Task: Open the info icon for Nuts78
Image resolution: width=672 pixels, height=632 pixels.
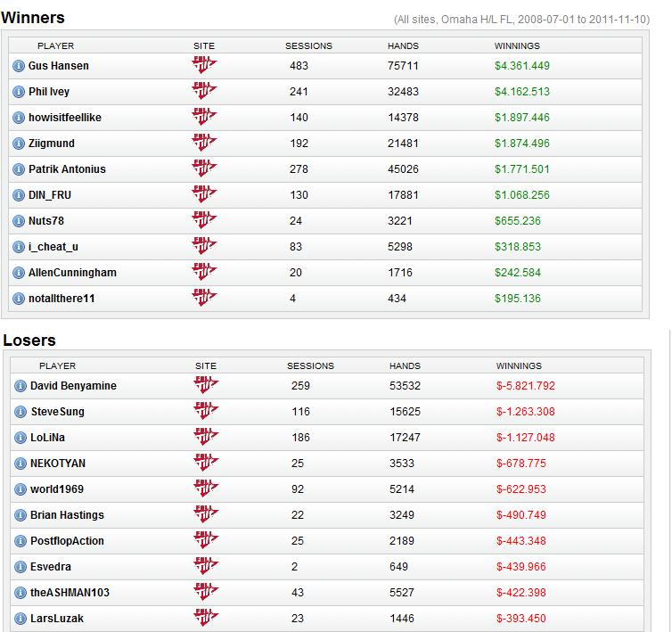Action: 19,221
